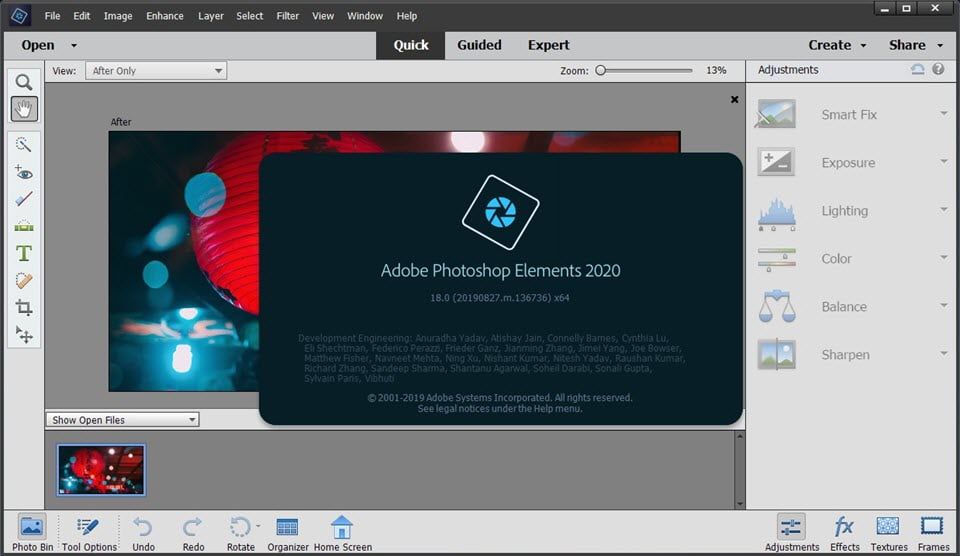
Task: Click the Color adjustment icon
Action: click(776, 259)
